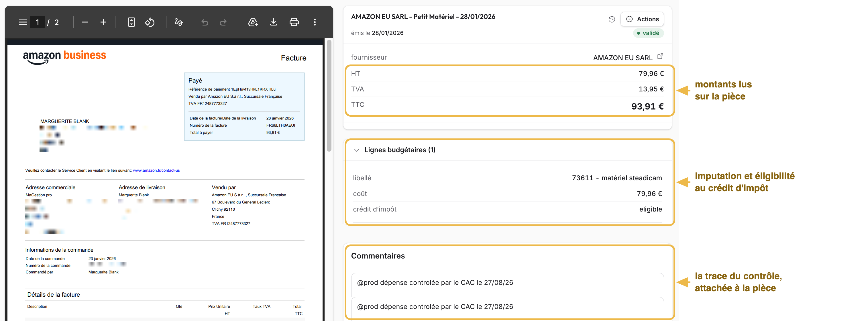Viewport: 868px width, 321px height.
Task: Select the TTC amount 93,91 € in the panel
Action: tap(647, 107)
